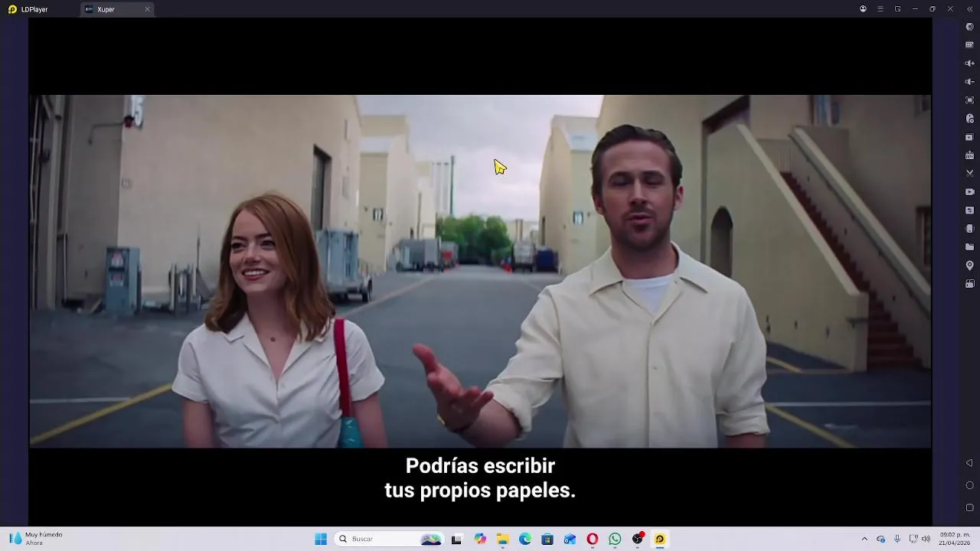
Task: Open Microsoft Edge from the taskbar
Action: point(525,539)
